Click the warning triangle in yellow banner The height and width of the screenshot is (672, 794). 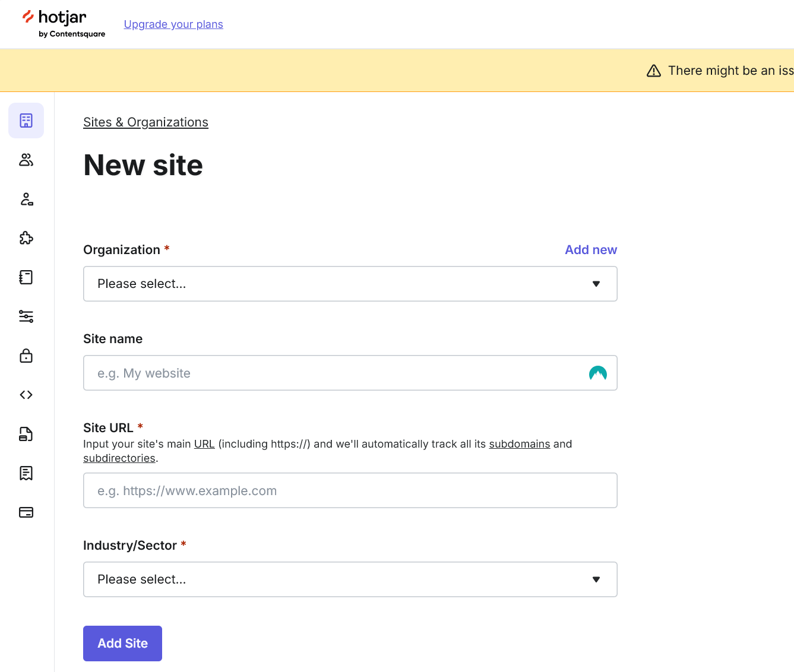[x=654, y=71]
